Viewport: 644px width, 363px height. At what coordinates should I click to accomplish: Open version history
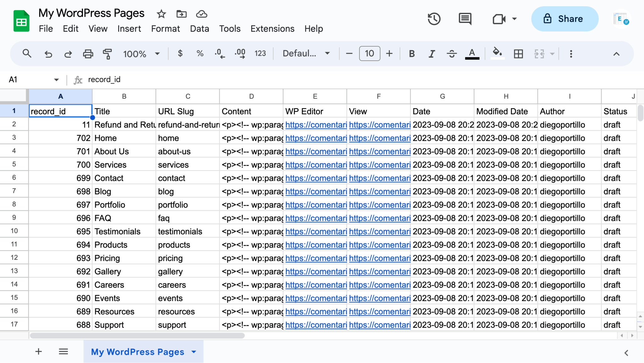point(434,19)
